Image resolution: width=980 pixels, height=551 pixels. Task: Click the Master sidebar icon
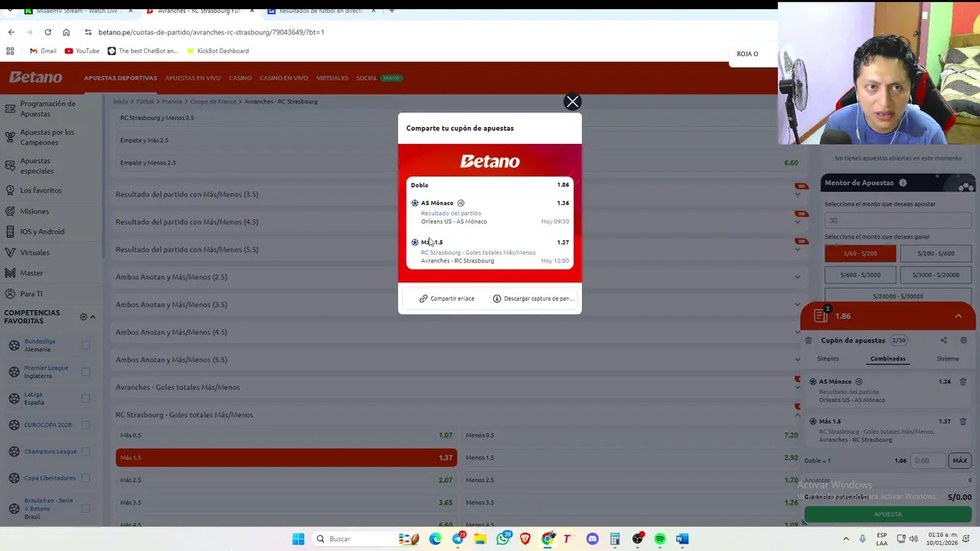(x=11, y=272)
